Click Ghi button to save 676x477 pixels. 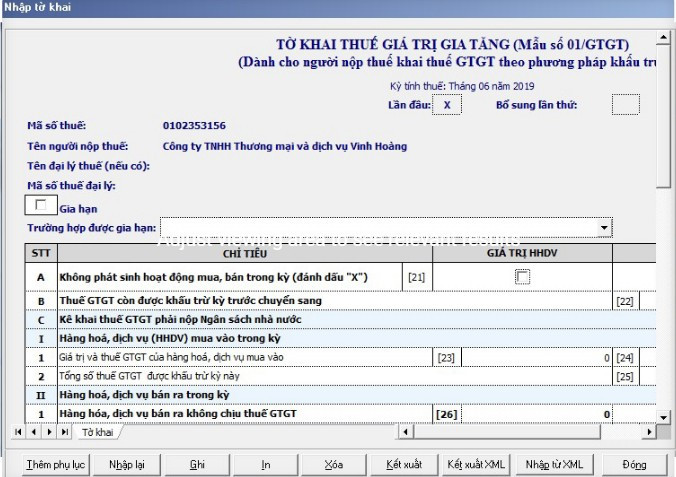(x=197, y=464)
